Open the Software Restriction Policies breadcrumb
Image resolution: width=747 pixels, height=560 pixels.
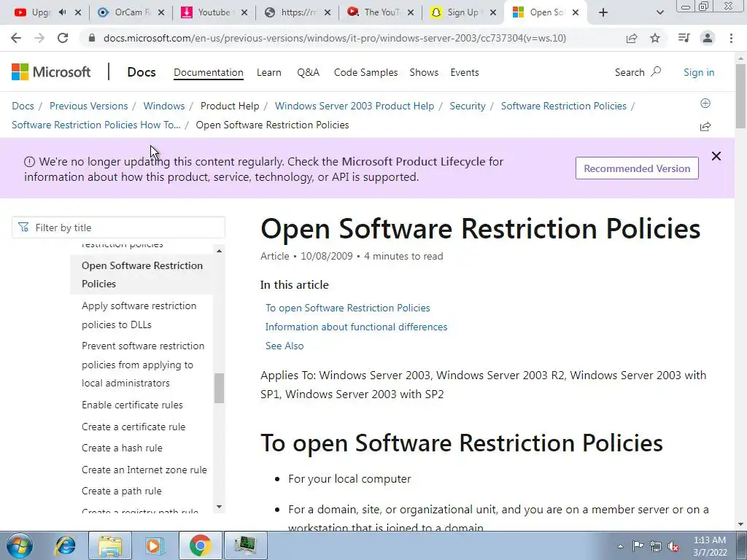564,106
